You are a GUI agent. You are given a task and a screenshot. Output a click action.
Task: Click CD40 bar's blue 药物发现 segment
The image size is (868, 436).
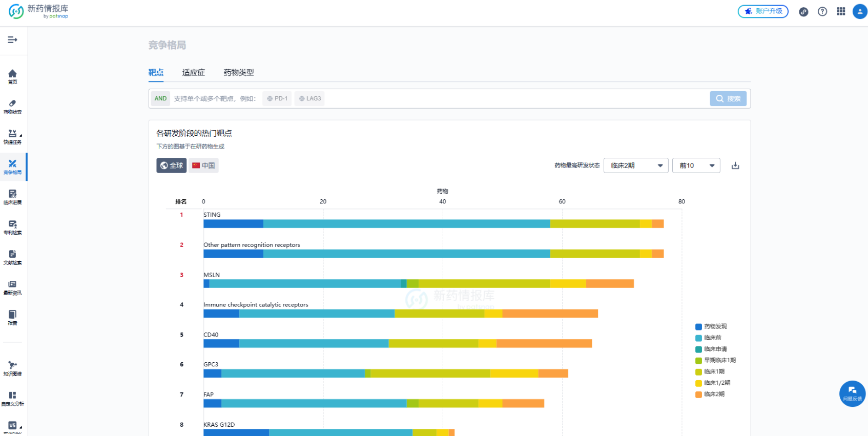coord(221,344)
